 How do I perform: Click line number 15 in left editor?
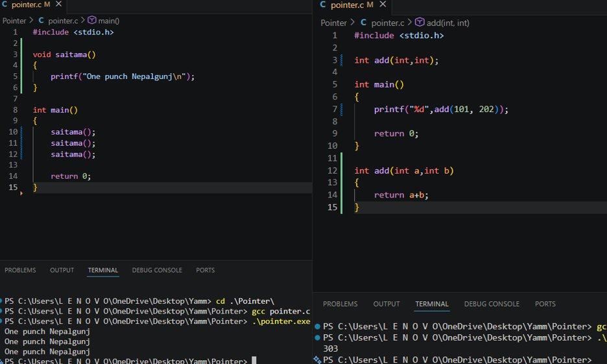coord(13,187)
